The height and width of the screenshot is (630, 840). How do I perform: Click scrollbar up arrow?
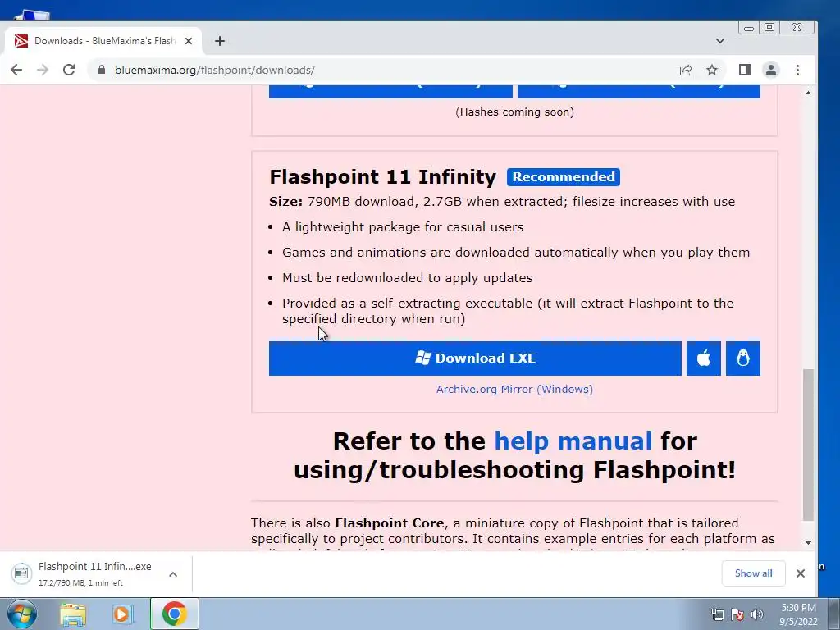(x=808, y=94)
